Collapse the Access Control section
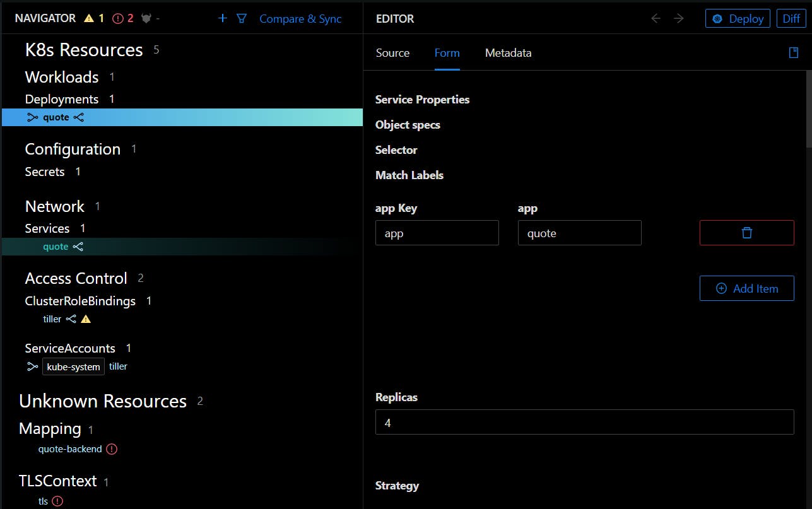The height and width of the screenshot is (509, 812). [76, 278]
